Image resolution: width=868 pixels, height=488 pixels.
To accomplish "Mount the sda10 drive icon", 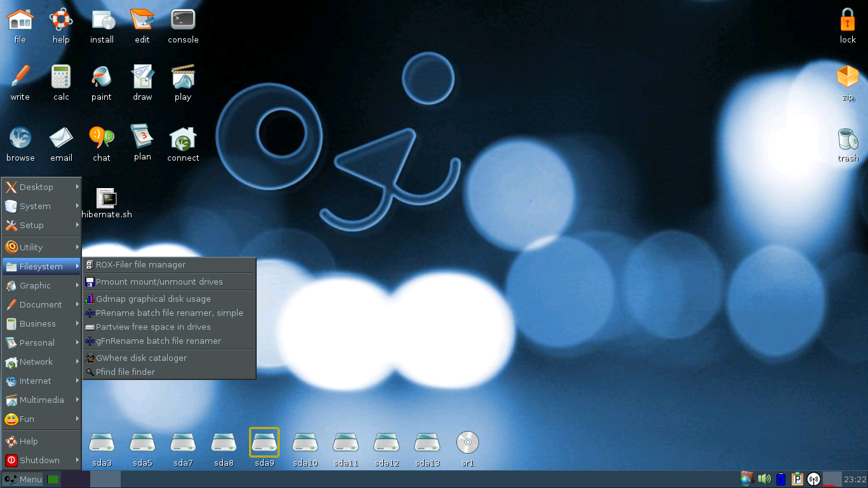I will coord(305,442).
